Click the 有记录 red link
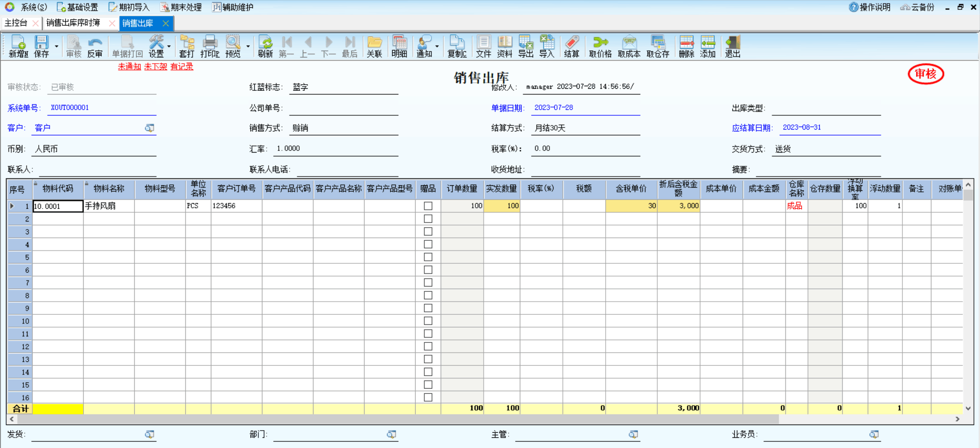980x448 pixels. click(x=182, y=67)
